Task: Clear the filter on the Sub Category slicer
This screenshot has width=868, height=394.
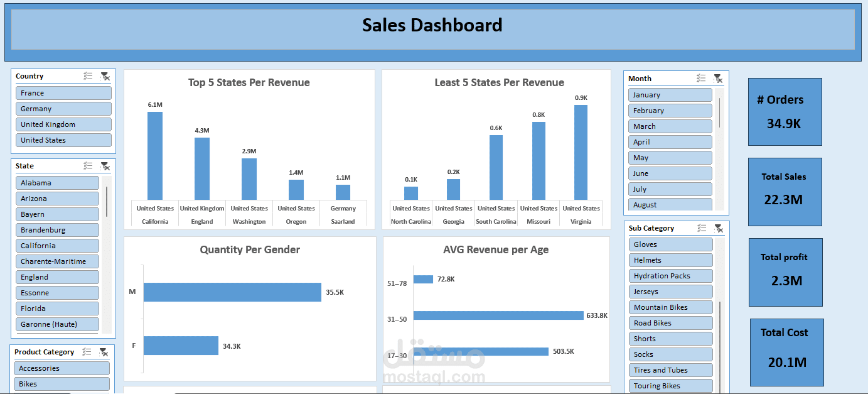Action: click(x=719, y=227)
